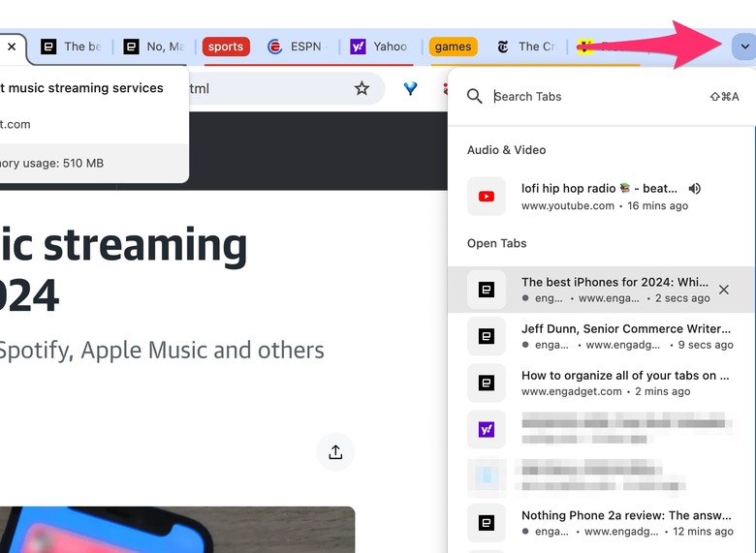The height and width of the screenshot is (553, 756).
Task: Click the YouTube favicon in Audio & Video
Action: point(486,196)
